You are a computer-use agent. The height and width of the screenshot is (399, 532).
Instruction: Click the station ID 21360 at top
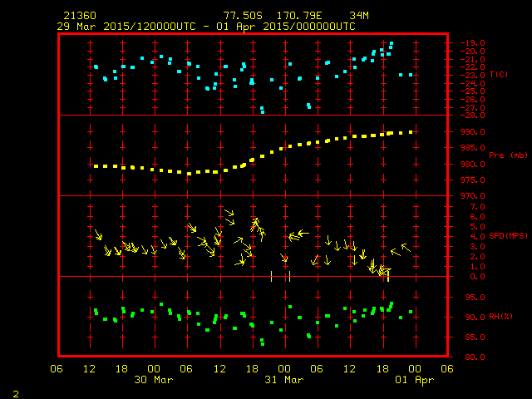tap(78, 16)
